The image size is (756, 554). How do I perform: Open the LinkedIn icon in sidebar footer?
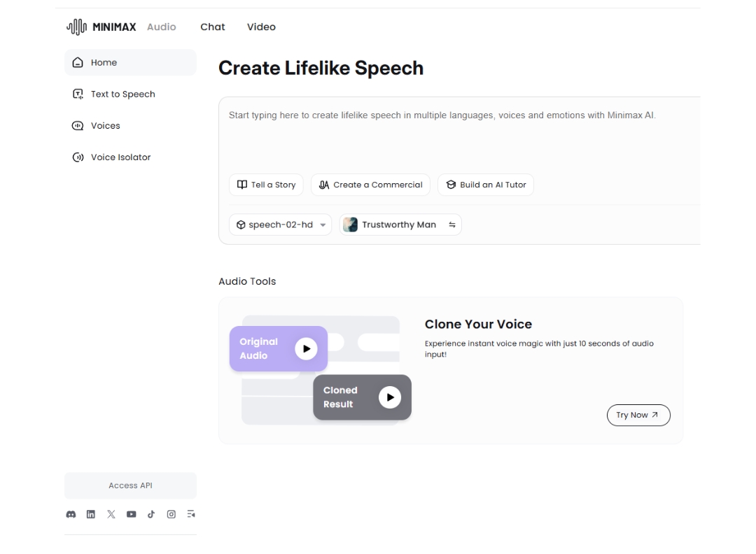point(91,514)
